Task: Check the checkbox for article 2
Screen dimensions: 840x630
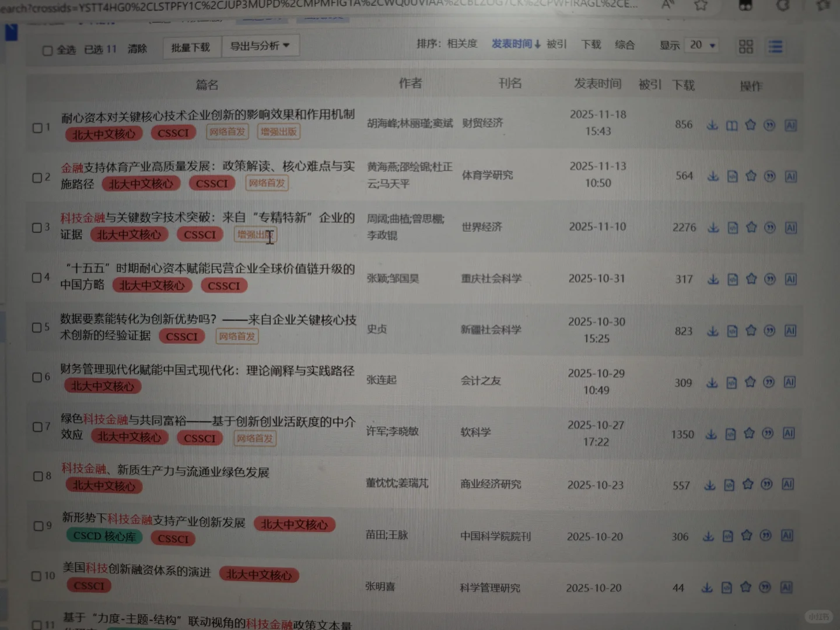Action: point(36,177)
